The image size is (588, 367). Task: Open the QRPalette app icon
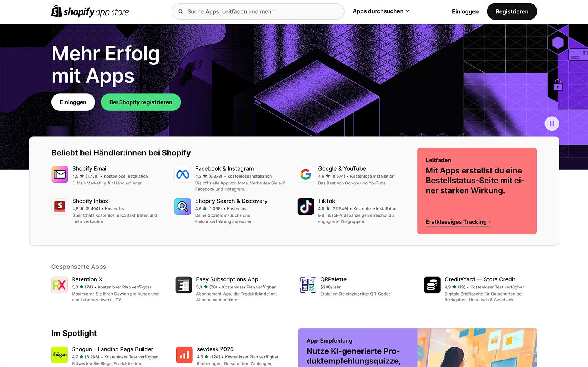coord(308,285)
